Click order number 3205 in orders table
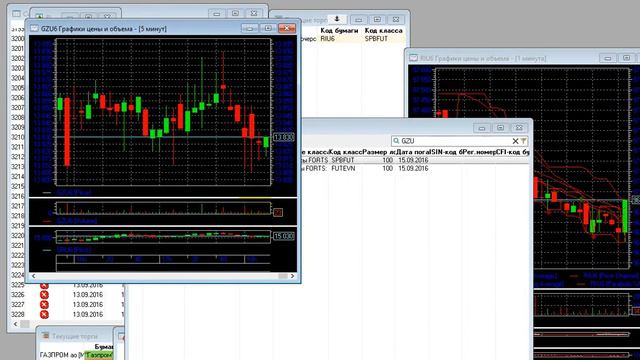The height and width of the screenshot is (360, 640). [18, 88]
